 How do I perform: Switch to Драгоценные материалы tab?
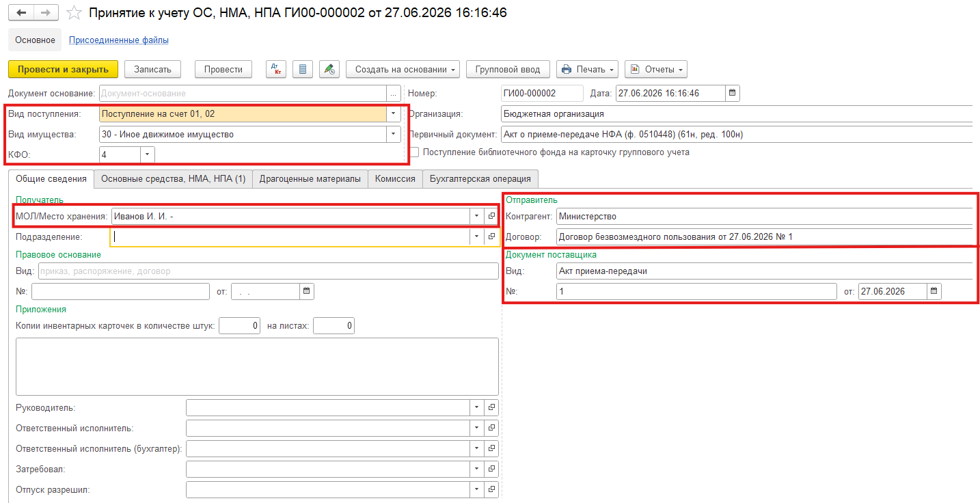click(x=310, y=179)
